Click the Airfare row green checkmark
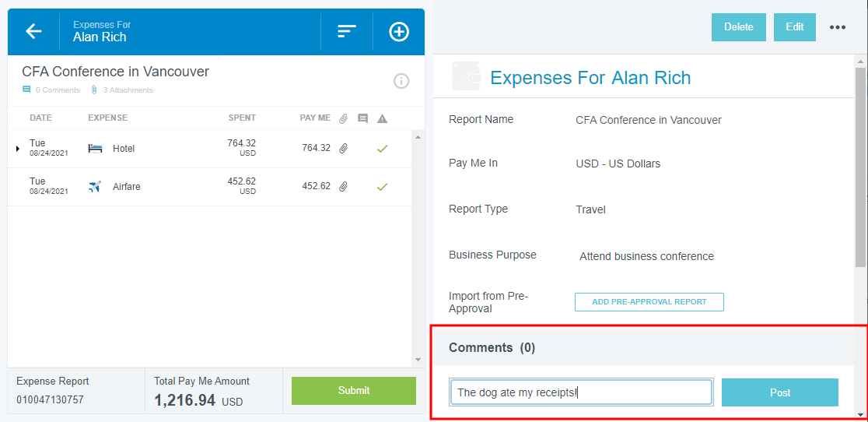 pyautogui.click(x=382, y=187)
